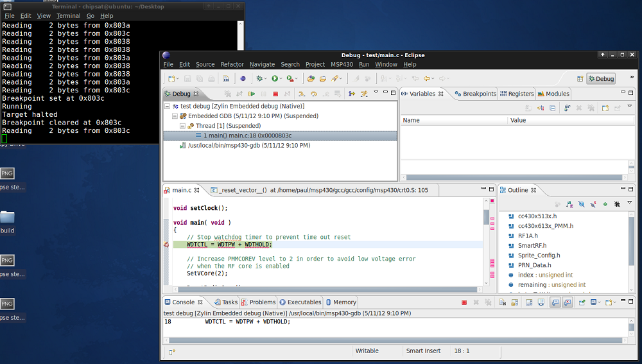Select the msp430-gdb process entry
642x364 pixels.
point(245,145)
